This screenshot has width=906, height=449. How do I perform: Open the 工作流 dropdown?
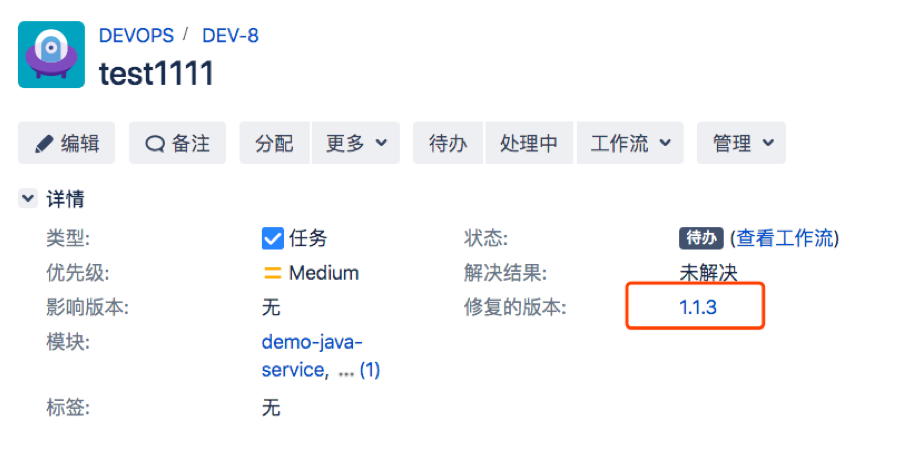[x=630, y=143]
